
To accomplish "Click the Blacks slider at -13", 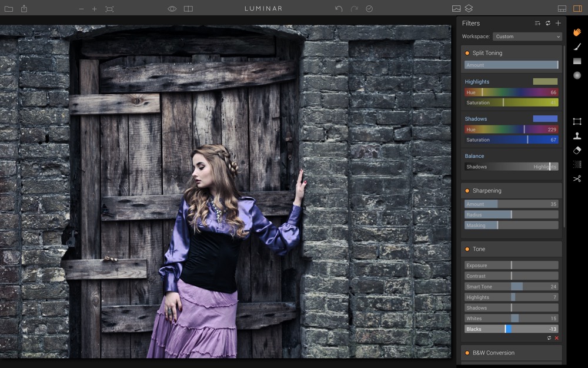I will tap(512, 329).
